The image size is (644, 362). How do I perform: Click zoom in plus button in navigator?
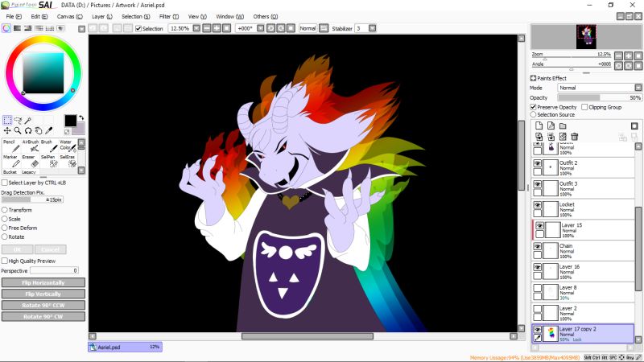point(629,56)
